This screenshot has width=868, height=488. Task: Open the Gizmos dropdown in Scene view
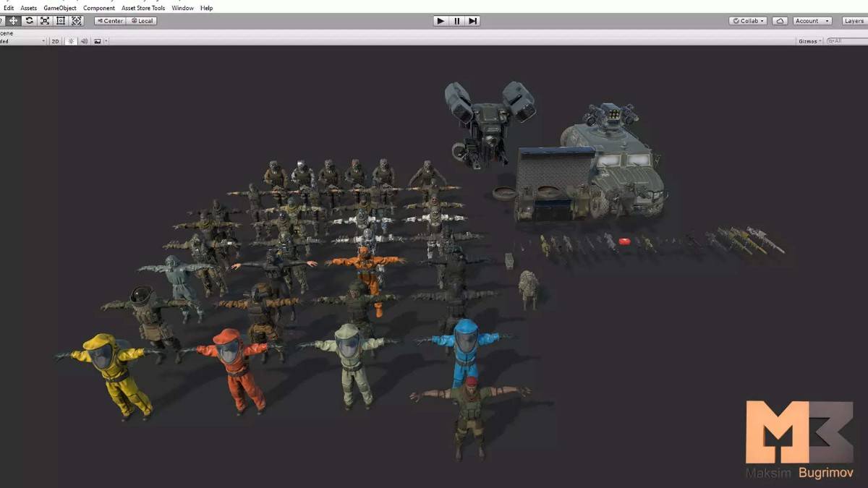click(810, 41)
